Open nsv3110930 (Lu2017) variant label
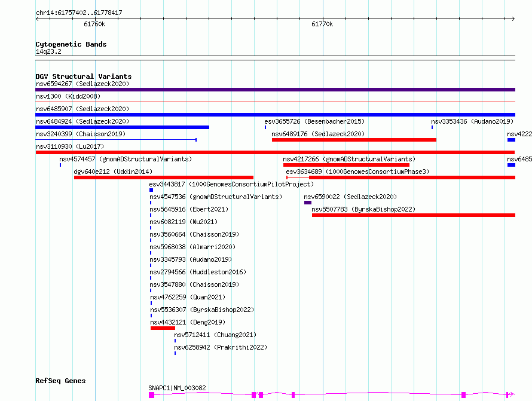 click(x=70, y=146)
